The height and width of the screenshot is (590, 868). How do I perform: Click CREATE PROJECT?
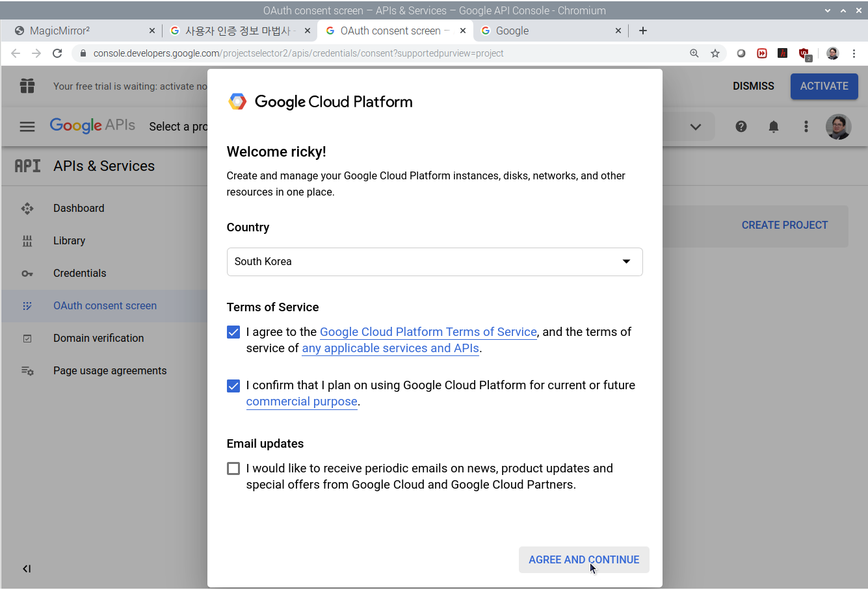click(785, 225)
